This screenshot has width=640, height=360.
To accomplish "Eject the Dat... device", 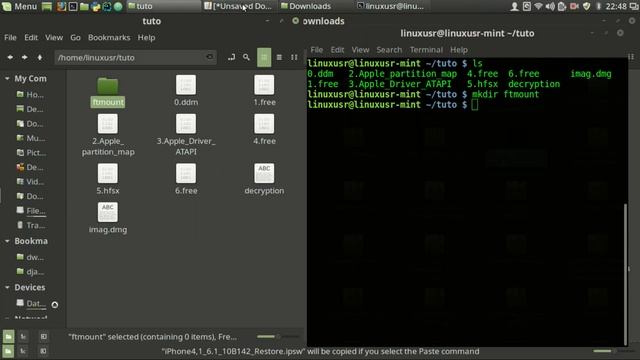I will pos(55,304).
